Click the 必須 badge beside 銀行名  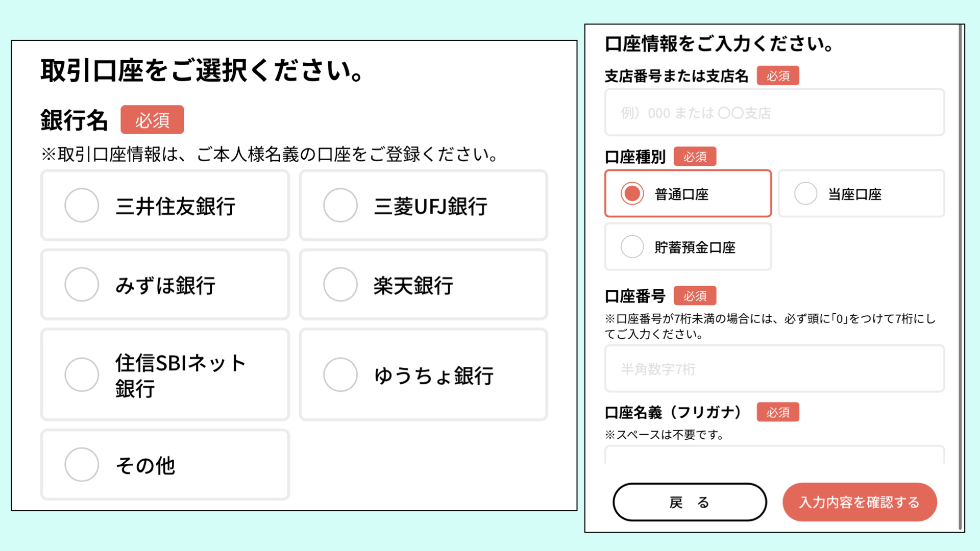tap(152, 120)
